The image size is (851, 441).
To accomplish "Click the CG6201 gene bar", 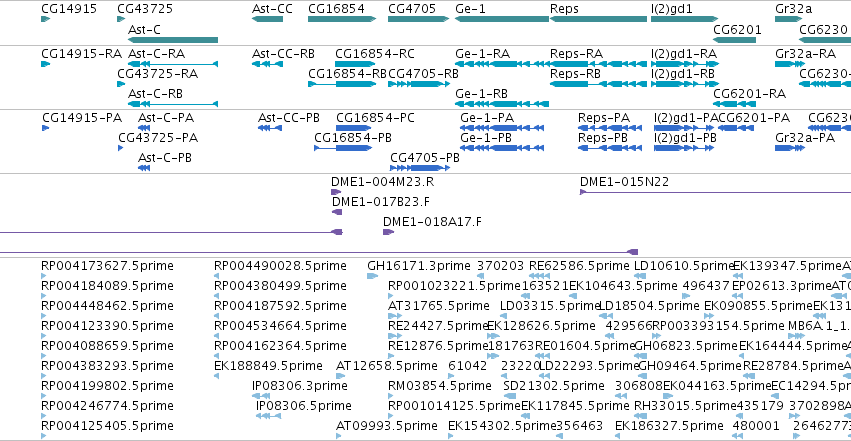I will pos(734,40).
